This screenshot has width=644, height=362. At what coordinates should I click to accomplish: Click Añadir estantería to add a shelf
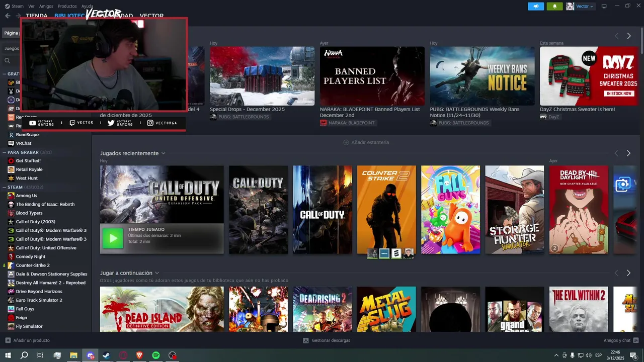pyautogui.click(x=366, y=142)
